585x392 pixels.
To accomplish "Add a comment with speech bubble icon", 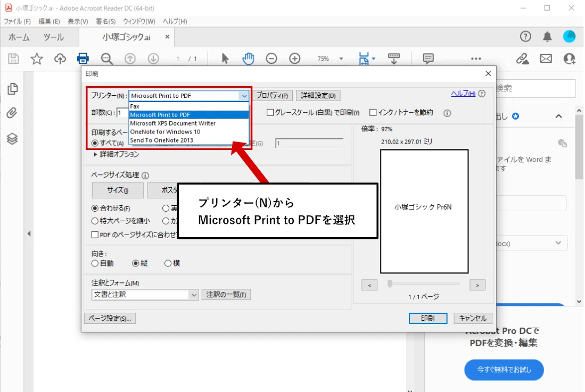I will [x=429, y=59].
